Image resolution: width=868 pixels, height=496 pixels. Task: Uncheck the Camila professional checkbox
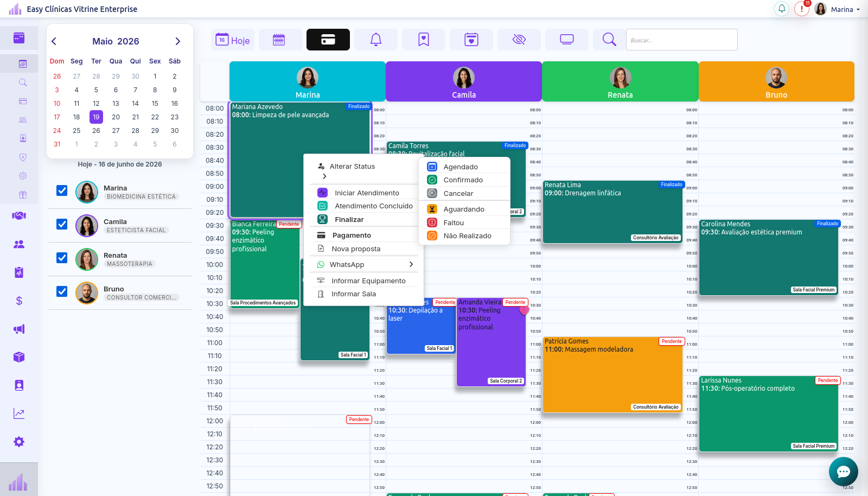[62, 224]
